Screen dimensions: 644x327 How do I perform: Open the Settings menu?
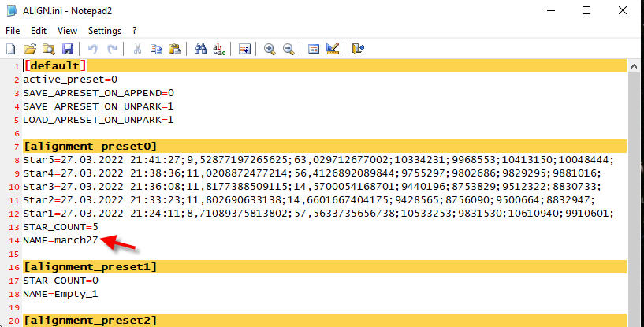click(105, 31)
